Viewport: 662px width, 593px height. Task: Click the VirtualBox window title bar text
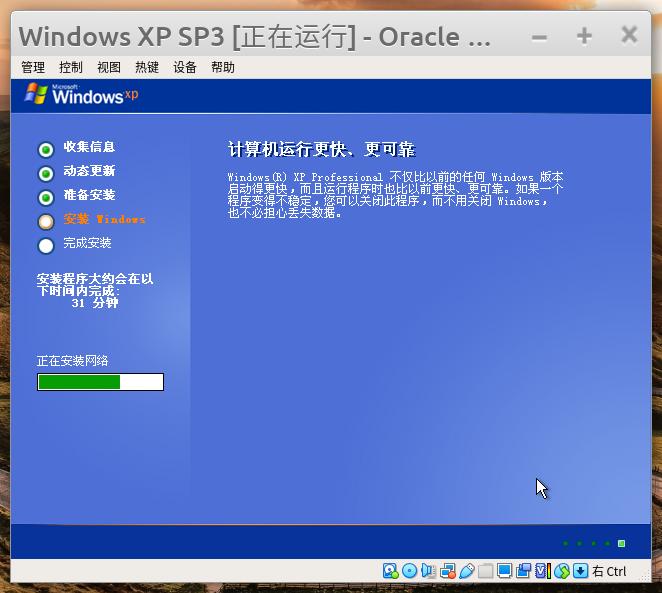click(255, 36)
